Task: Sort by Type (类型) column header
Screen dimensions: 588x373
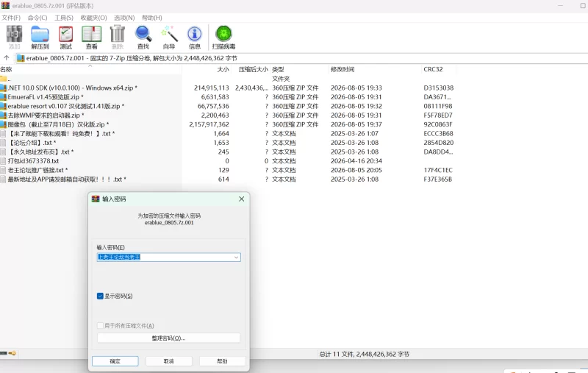Action: [x=299, y=69]
